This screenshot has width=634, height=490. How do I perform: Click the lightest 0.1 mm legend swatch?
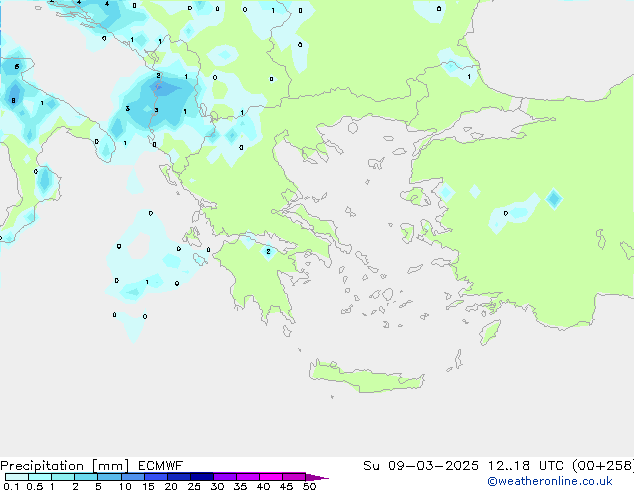pyautogui.click(x=17, y=477)
